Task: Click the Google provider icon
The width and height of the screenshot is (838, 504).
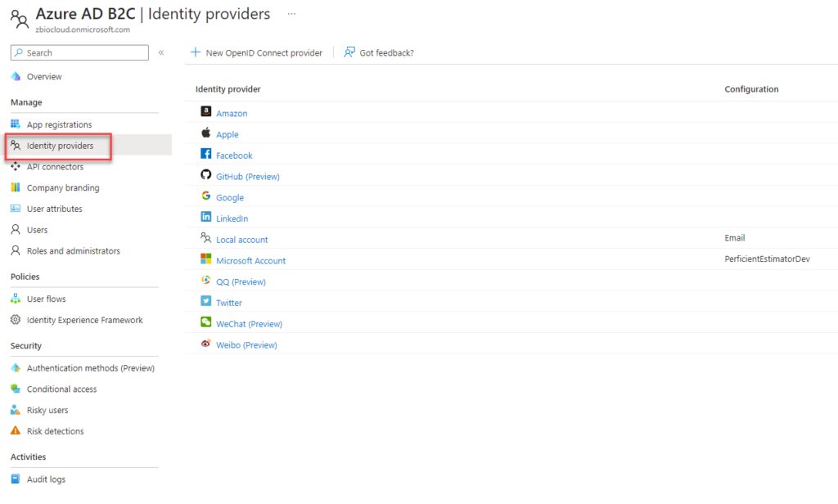Action: click(x=205, y=197)
